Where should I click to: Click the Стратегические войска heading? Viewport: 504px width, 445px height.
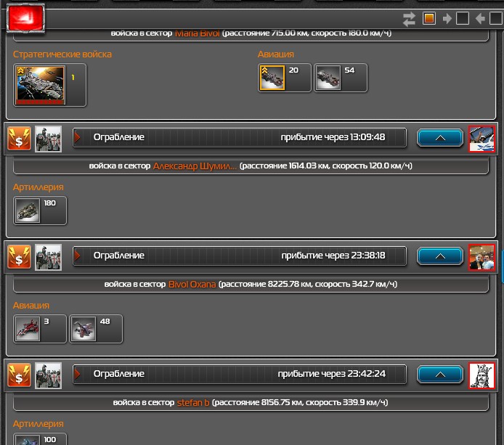[62, 54]
